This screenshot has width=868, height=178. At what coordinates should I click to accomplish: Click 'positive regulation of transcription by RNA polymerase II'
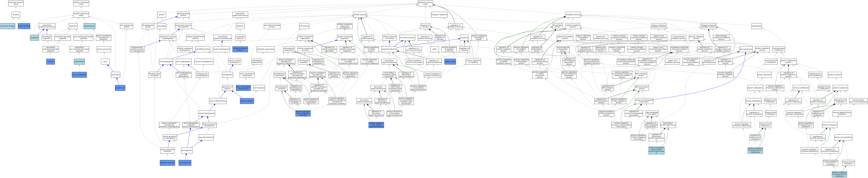tap(656, 150)
